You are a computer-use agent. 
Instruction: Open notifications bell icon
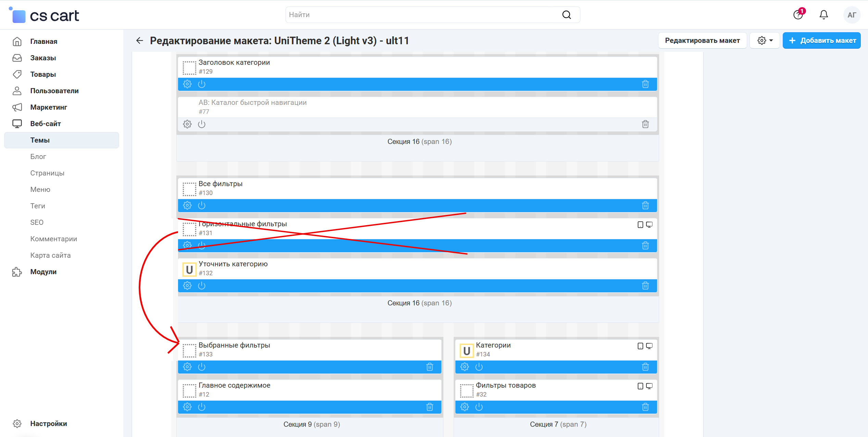pos(823,15)
